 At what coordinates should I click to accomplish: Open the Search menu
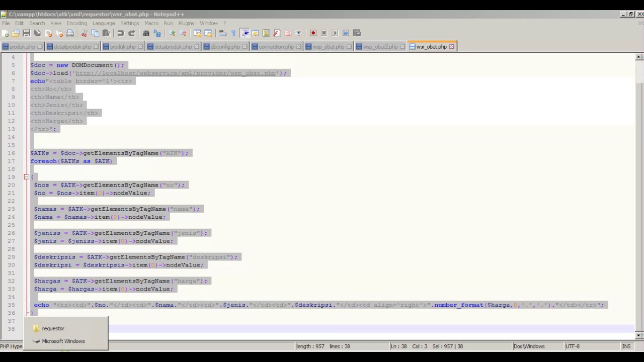tap(37, 23)
